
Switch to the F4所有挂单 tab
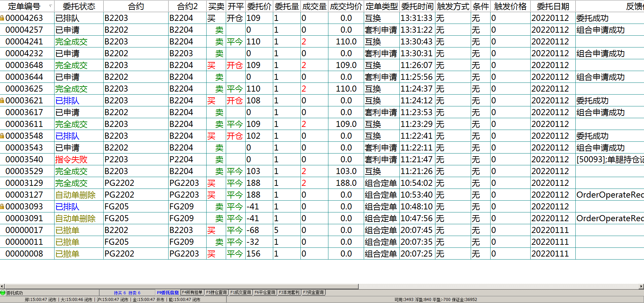click(192, 293)
